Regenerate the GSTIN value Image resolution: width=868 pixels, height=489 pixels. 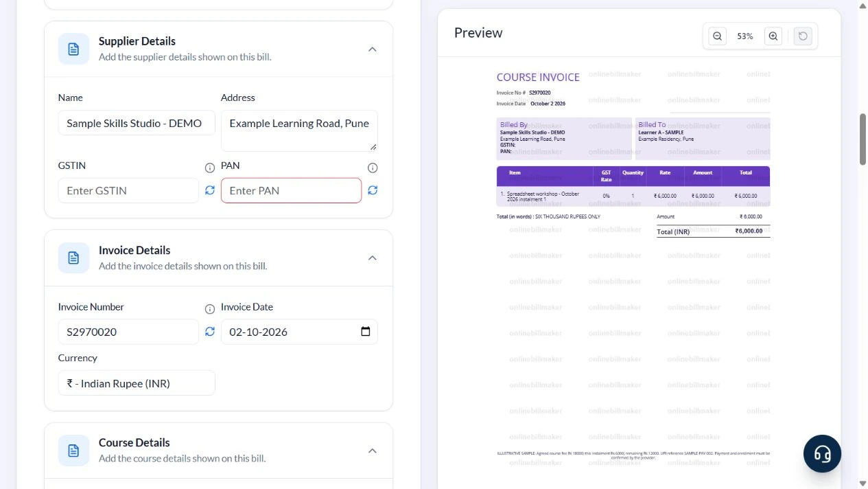(210, 190)
